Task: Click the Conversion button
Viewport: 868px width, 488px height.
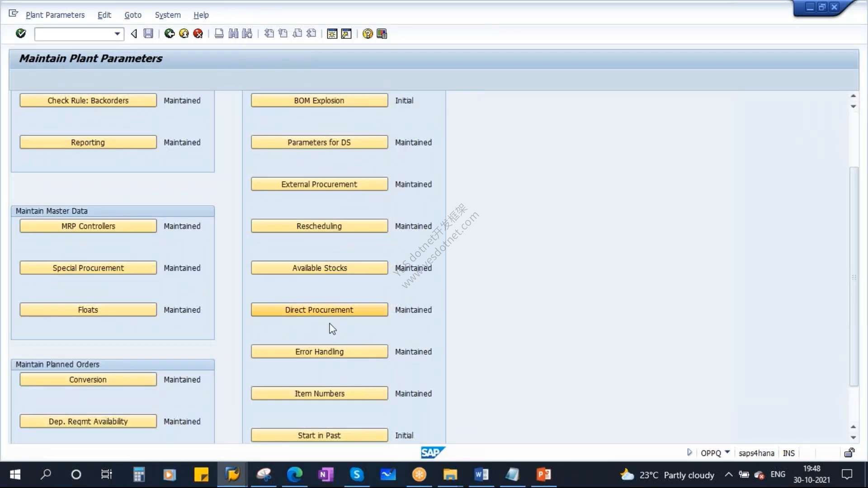Action: coord(88,380)
